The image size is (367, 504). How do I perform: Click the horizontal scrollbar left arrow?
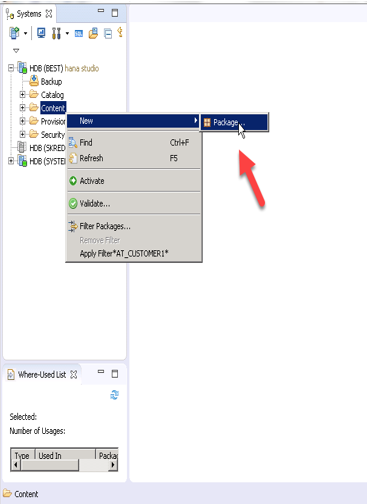click(16, 465)
